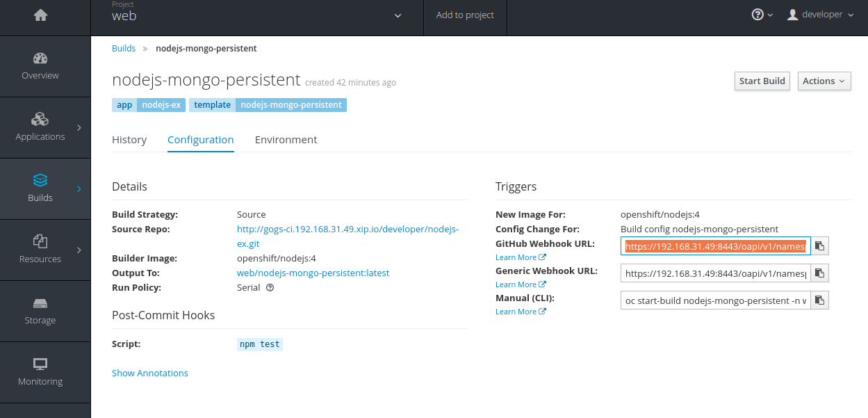
Task: Switch to the Environment tab
Action: [286, 140]
